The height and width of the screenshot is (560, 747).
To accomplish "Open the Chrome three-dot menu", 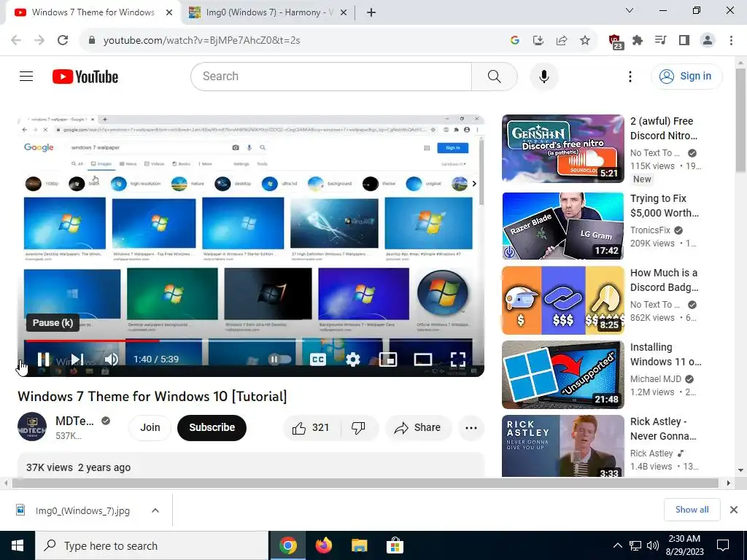I will 731,41.
